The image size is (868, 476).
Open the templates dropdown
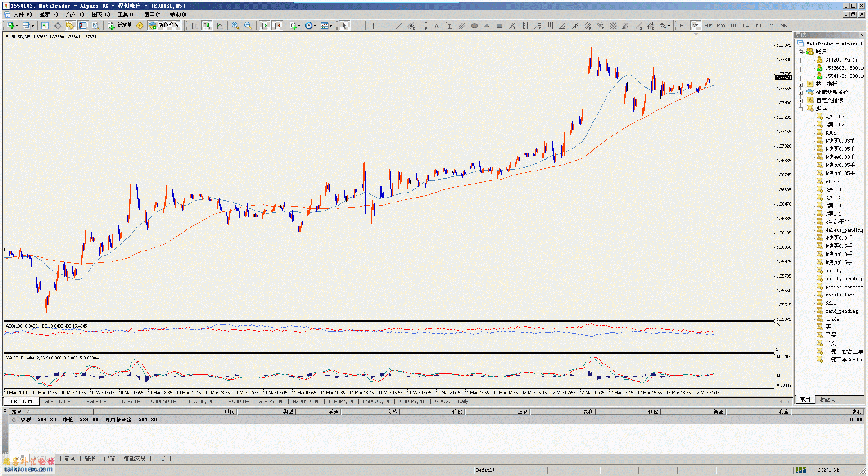click(x=326, y=26)
